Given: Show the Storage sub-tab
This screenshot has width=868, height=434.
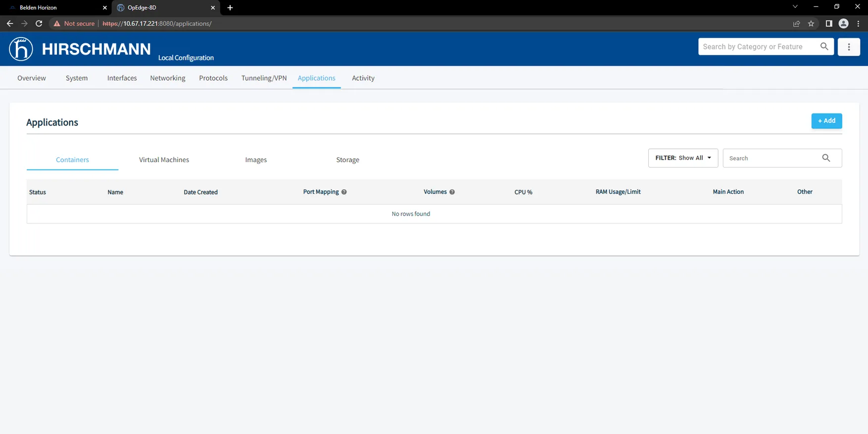Looking at the screenshot, I should [x=348, y=160].
